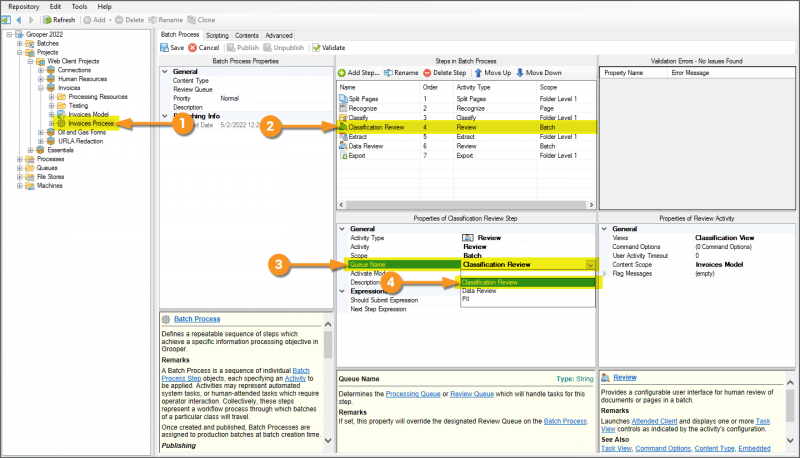Viewport: 800px width, 458px height.
Task: Open the Command Options See Also link
Action: click(663, 448)
